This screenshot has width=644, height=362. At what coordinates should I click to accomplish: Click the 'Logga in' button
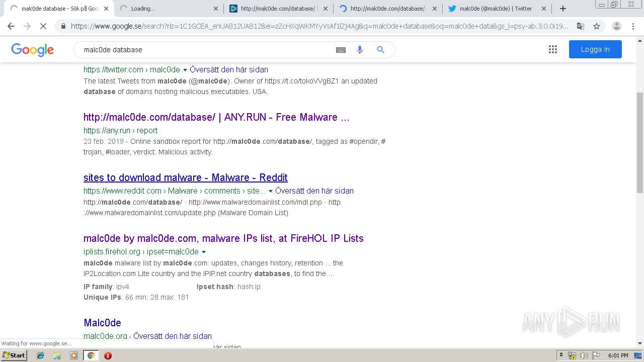tap(595, 49)
